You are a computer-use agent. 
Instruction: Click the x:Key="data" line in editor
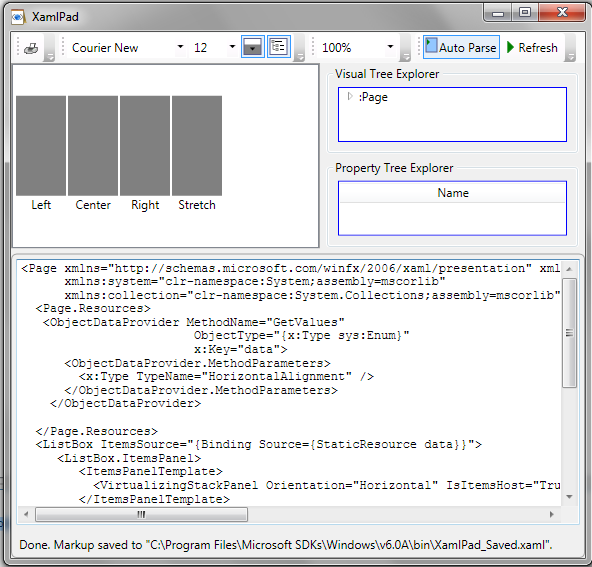point(240,349)
